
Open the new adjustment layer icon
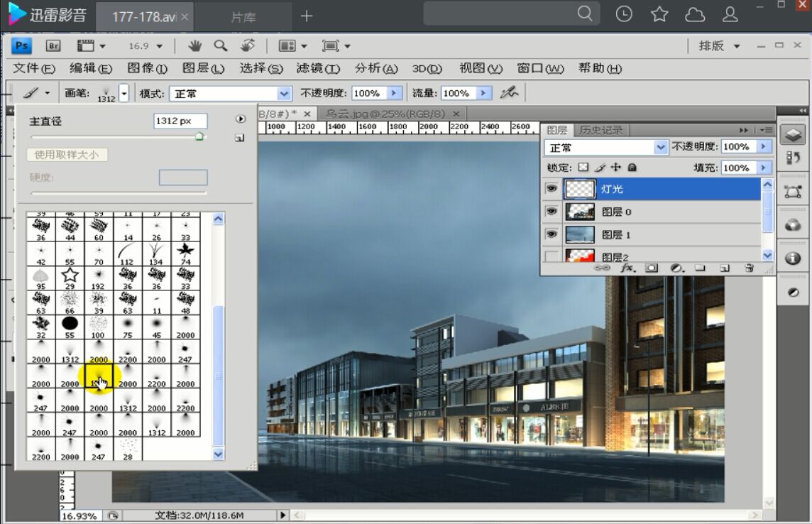pyautogui.click(x=676, y=268)
